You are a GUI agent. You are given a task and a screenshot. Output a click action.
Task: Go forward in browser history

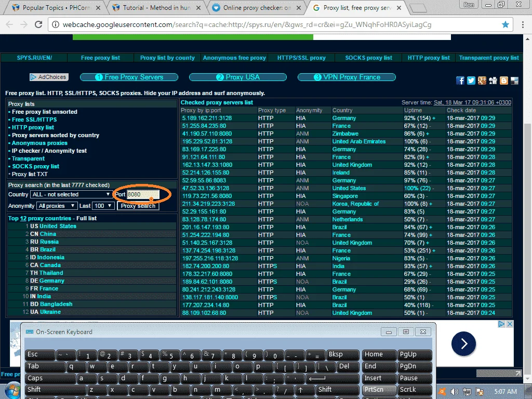click(x=23, y=24)
